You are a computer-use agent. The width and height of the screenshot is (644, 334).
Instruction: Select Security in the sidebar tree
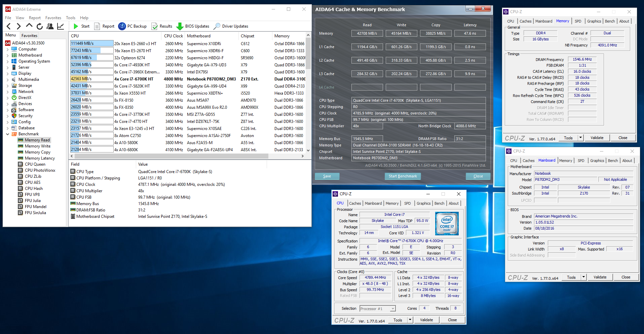(25, 116)
